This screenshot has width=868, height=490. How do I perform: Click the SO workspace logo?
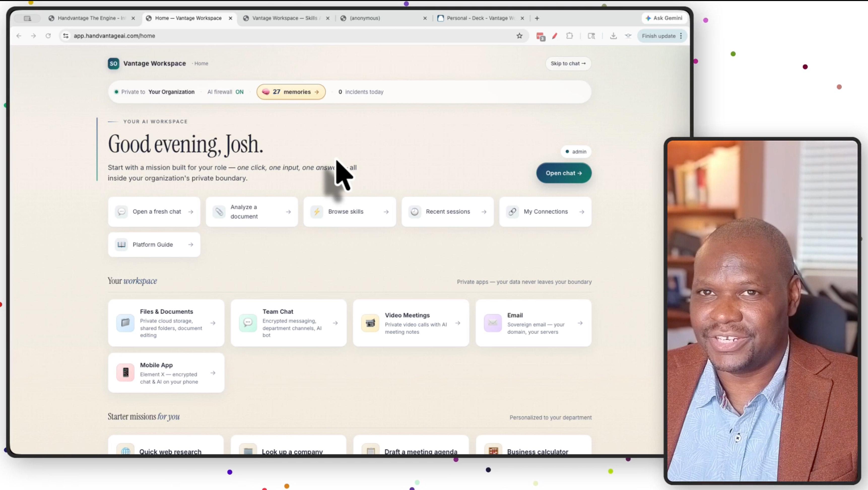click(x=114, y=63)
